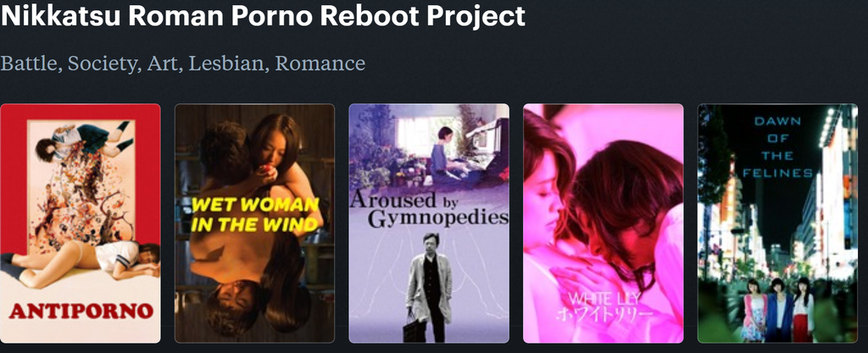Viewport: 868px width, 353px height.
Task: Open the Dawn of the Felines poster
Action: point(778,223)
